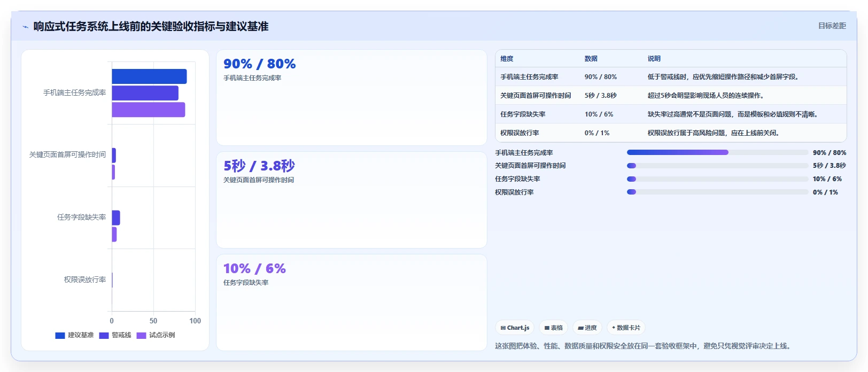Click the icon inside the Chart.js chip
Screen dimensions: 868x372
[503, 328]
